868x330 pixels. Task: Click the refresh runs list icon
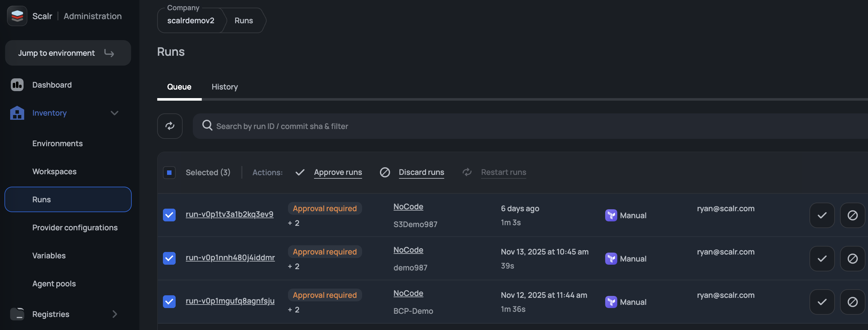(x=170, y=126)
